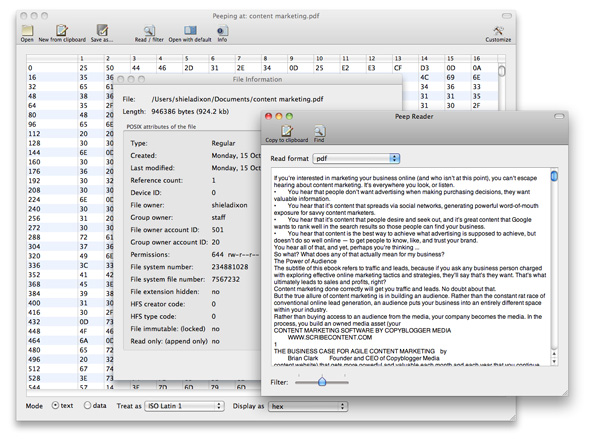Minimize Peep Reader with yellow button
This screenshot has width=590, height=439.
(x=279, y=116)
